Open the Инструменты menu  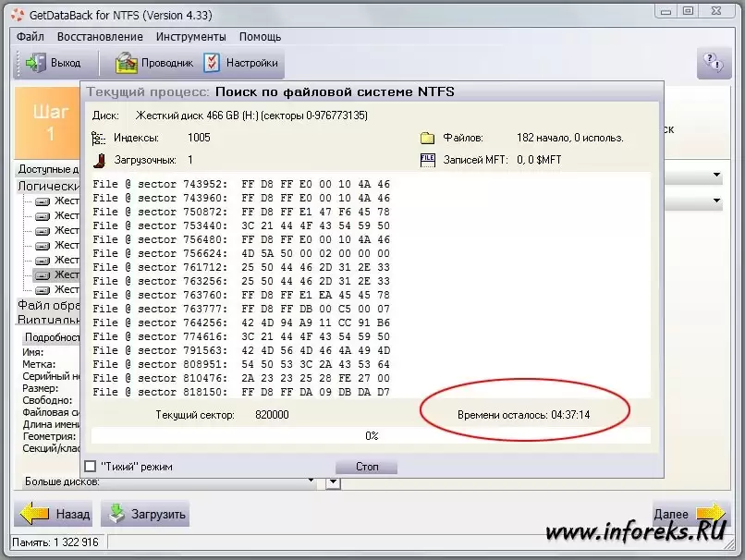point(190,37)
